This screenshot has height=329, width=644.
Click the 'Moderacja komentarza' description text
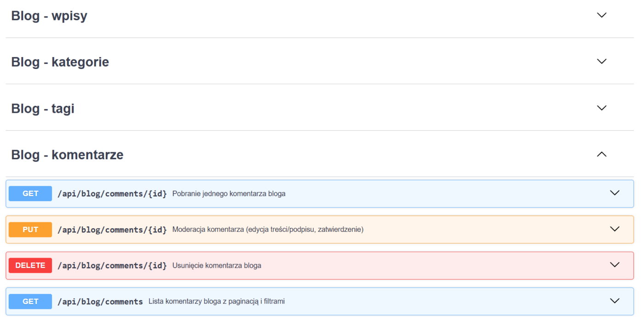pyautogui.click(x=268, y=230)
